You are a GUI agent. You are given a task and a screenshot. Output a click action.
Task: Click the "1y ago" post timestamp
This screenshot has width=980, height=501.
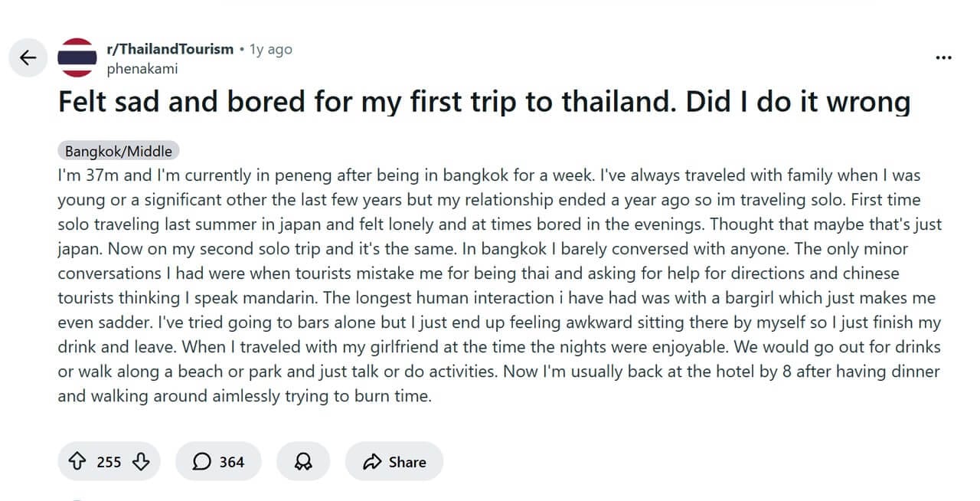click(x=271, y=49)
